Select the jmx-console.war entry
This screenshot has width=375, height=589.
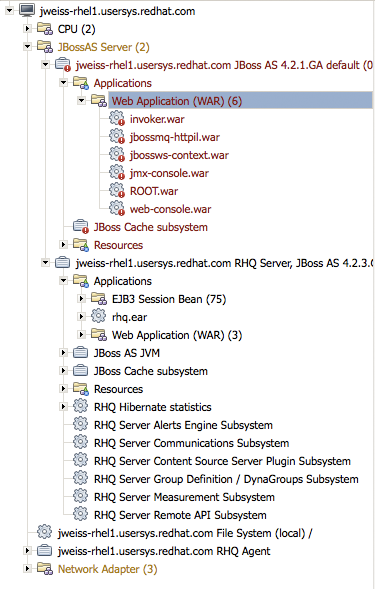click(x=169, y=173)
